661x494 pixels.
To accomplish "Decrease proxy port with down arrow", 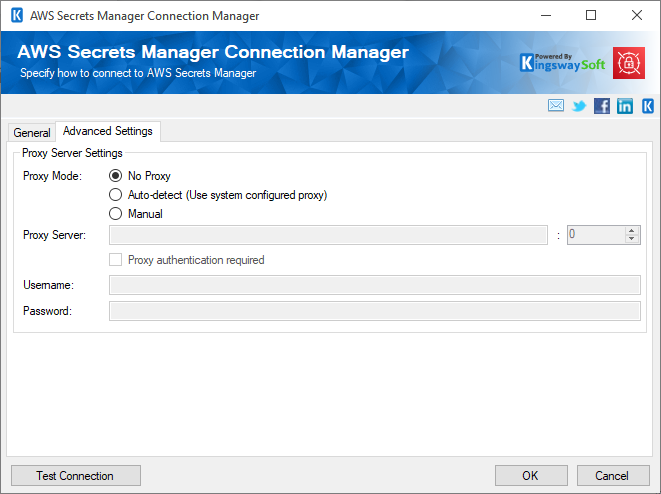I will (631, 239).
